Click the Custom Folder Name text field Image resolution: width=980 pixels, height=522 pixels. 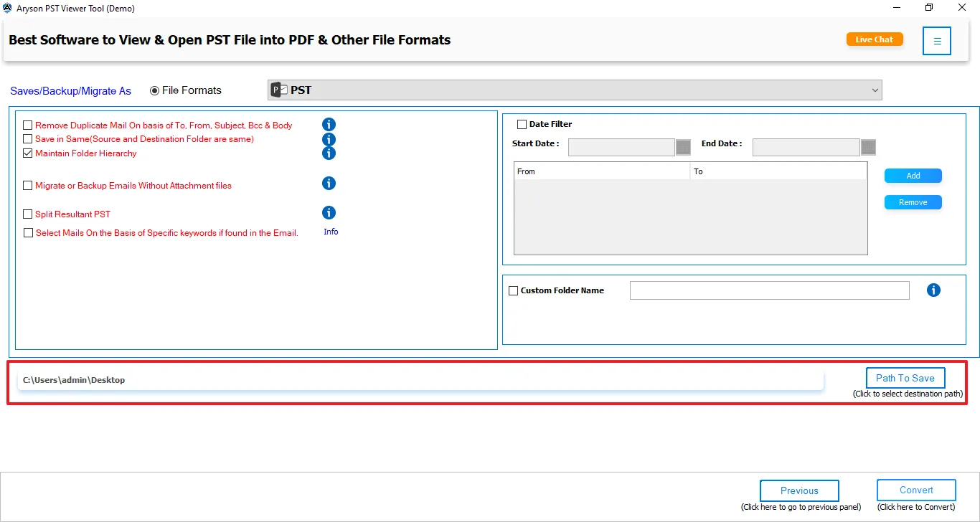pos(770,290)
